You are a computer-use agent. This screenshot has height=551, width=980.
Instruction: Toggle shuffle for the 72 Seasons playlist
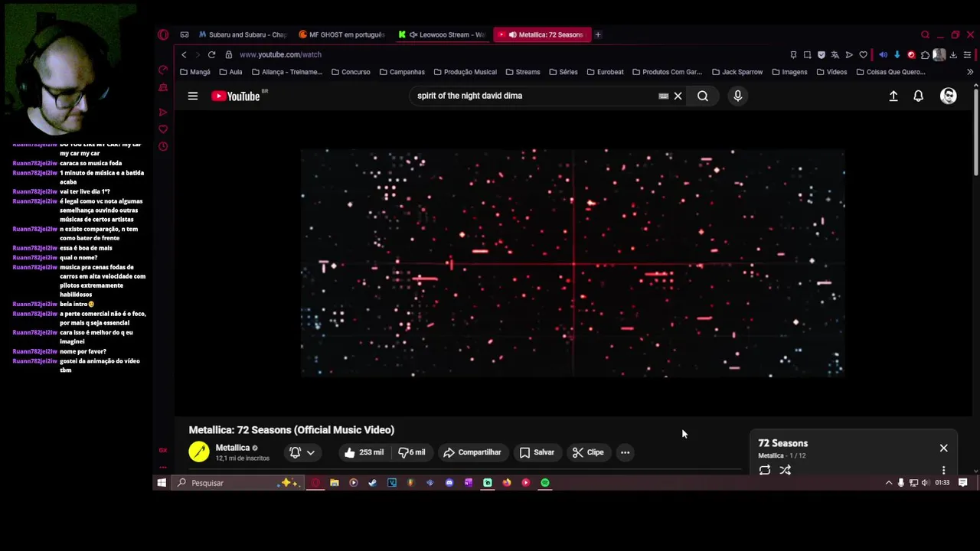pyautogui.click(x=785, y=470)
